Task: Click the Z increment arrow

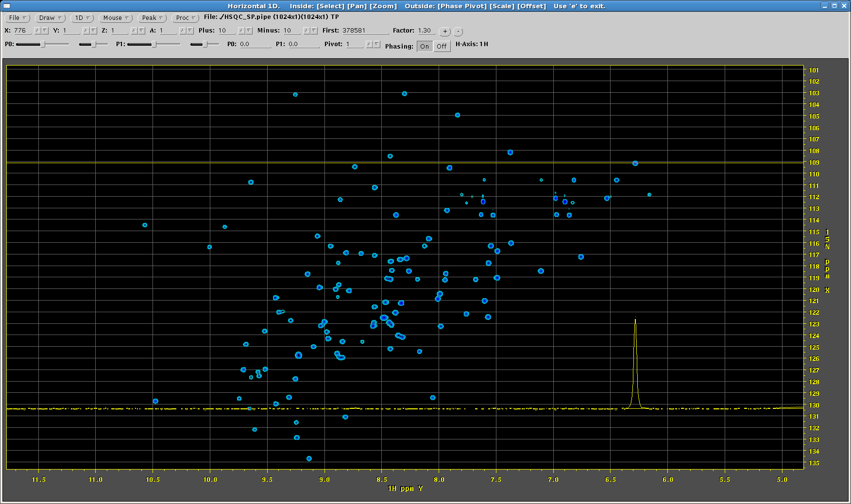Action: coord(134,31)
